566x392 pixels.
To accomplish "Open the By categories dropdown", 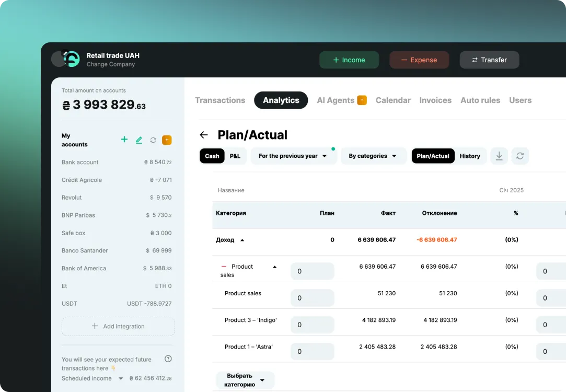I will tap(373, 156).
